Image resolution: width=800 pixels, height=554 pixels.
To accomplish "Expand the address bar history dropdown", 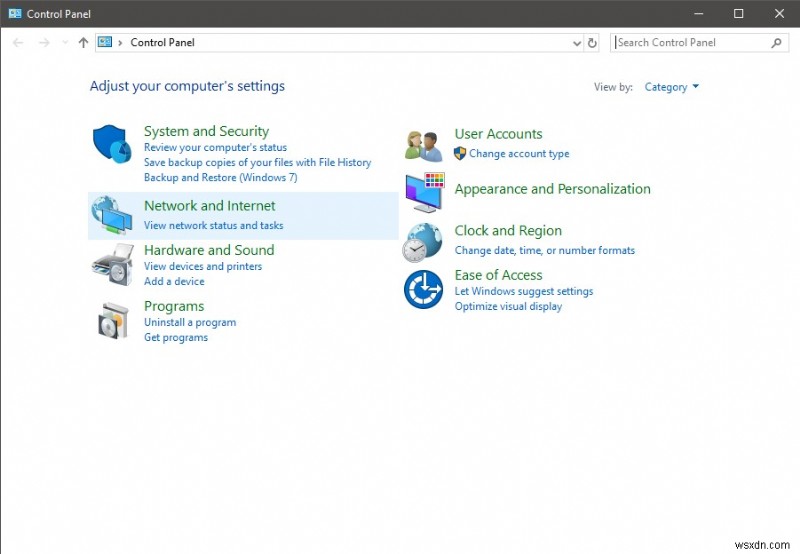I will tap(576, 43).
